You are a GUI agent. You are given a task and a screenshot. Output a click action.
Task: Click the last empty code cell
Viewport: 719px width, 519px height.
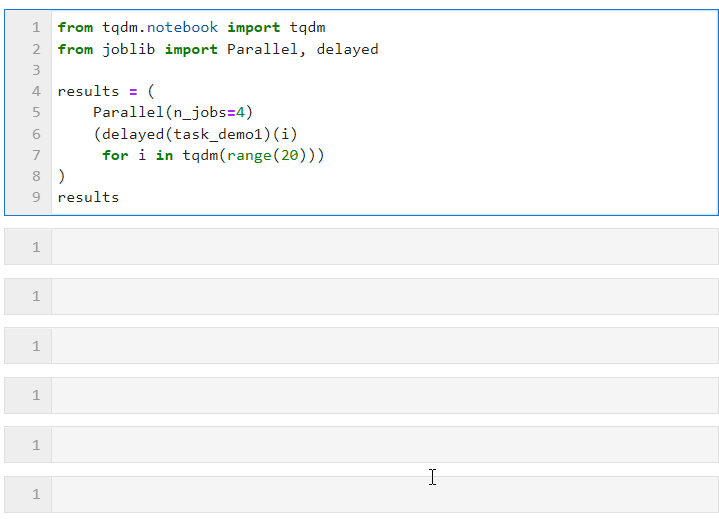[361, 494]
